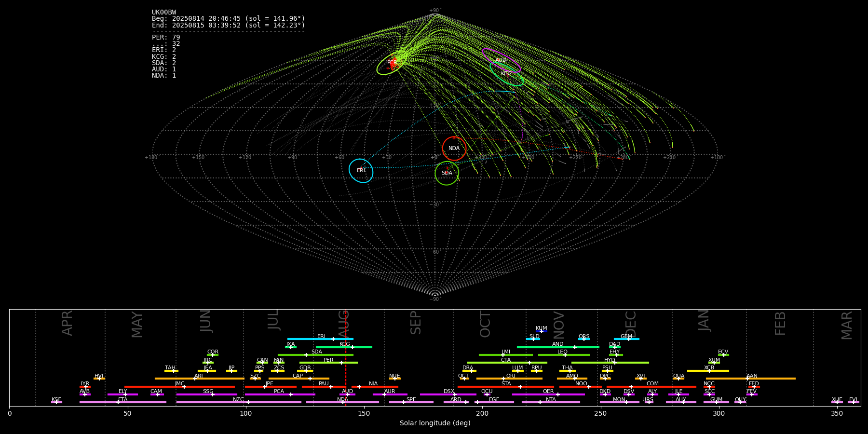Click the NUE shower bar in the timeline
868x434 pixels.
point(395,379)
